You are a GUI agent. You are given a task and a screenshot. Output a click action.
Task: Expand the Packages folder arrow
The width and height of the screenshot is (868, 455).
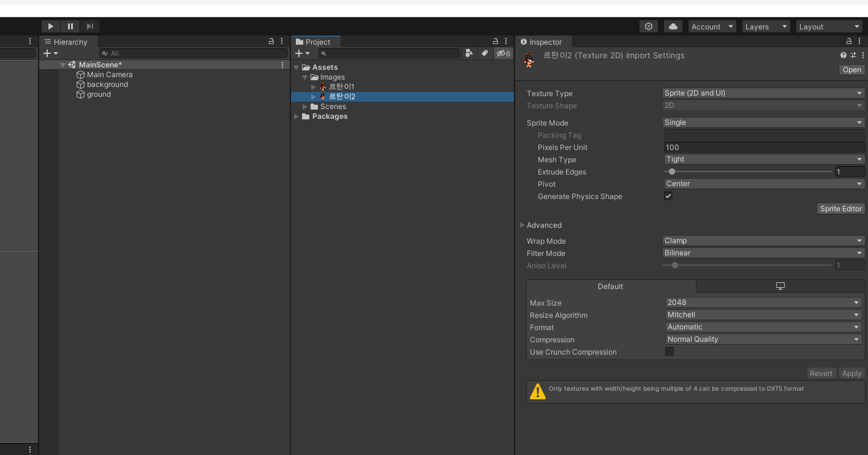(x=296, y=116)
